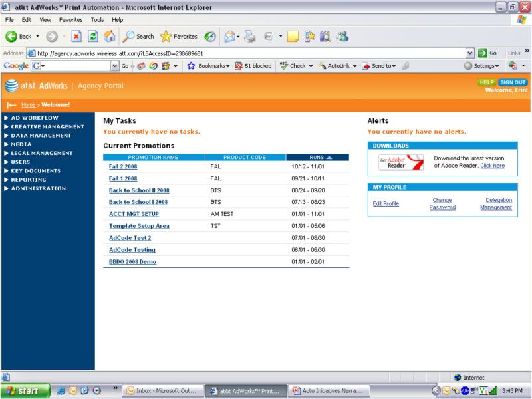
Task: Select the Inbox Outlook item in the taskbar
Action: point(163,390)
